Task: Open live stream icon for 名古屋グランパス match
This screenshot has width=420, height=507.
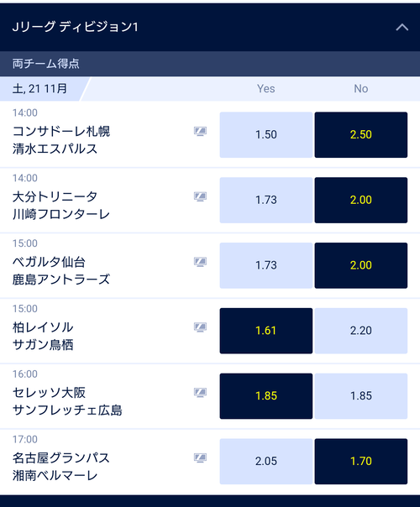Action: point(200,457)
